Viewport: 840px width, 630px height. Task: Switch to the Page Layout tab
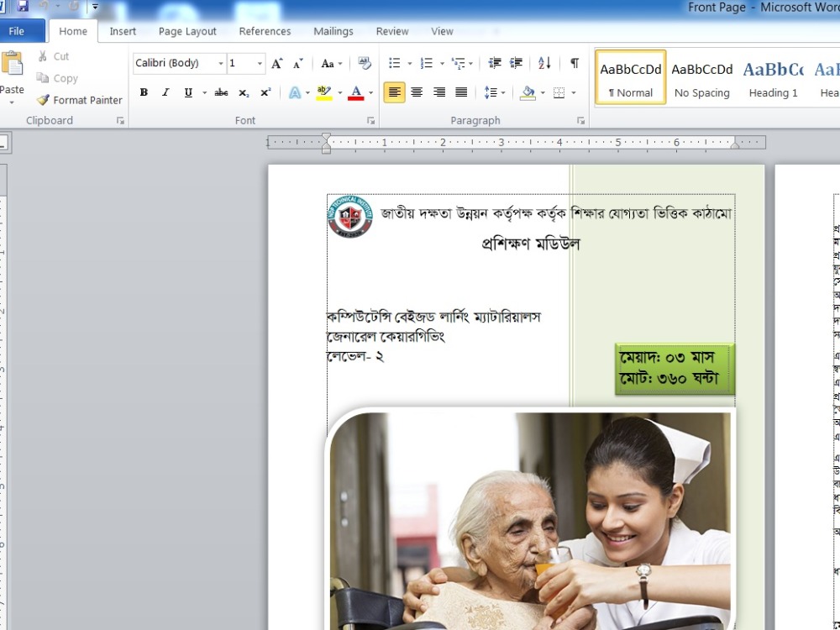click(x=187, y=31)
